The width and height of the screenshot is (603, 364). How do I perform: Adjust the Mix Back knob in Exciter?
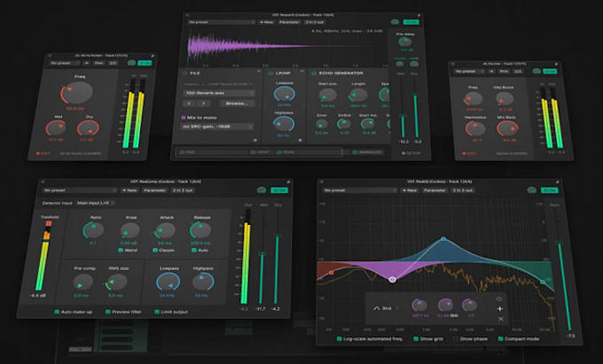[507, 129]
